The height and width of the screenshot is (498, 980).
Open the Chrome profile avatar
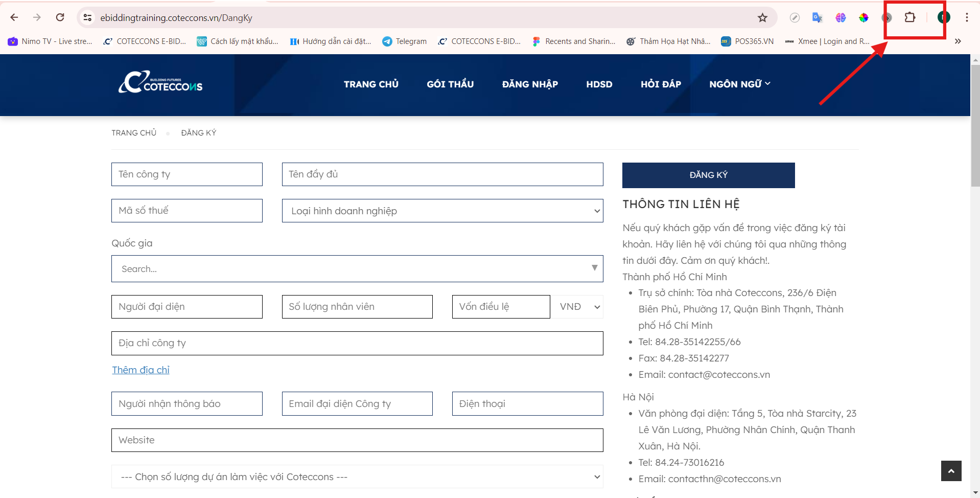pos(944,17)
